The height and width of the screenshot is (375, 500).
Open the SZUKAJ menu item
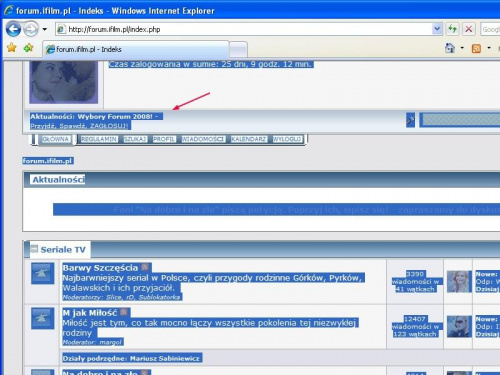135,139
